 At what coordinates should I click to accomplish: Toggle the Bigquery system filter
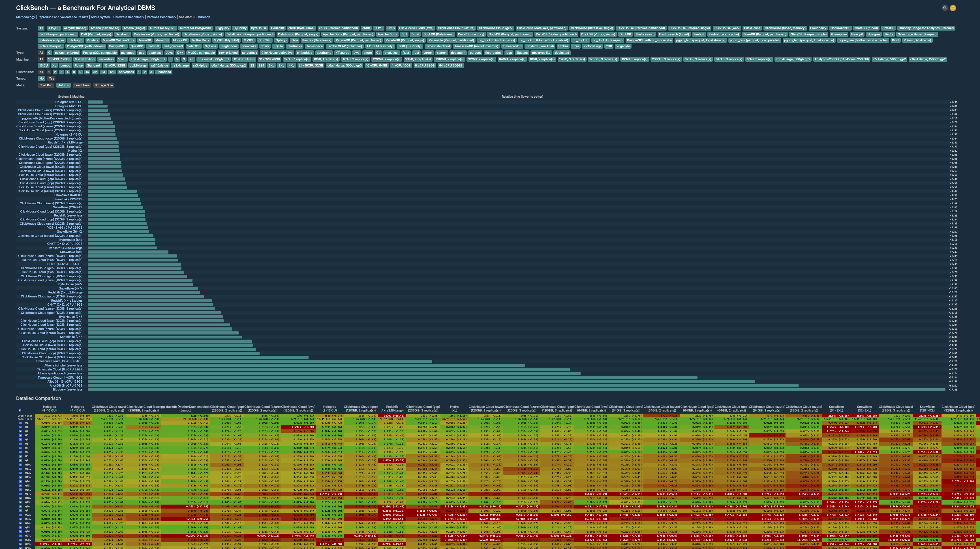click(222, 28)
